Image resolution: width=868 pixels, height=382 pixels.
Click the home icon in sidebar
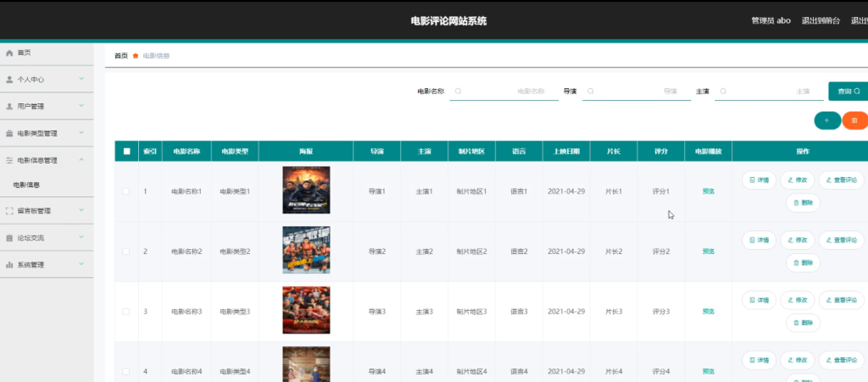pyautogui.click(x=8, y=53)
